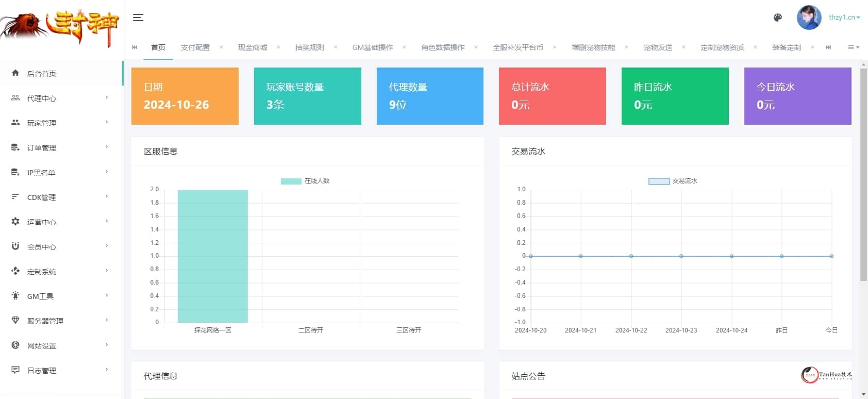Open the theme palette icon
The width and height of the screenshot is (868, 399).
point(778,18)
